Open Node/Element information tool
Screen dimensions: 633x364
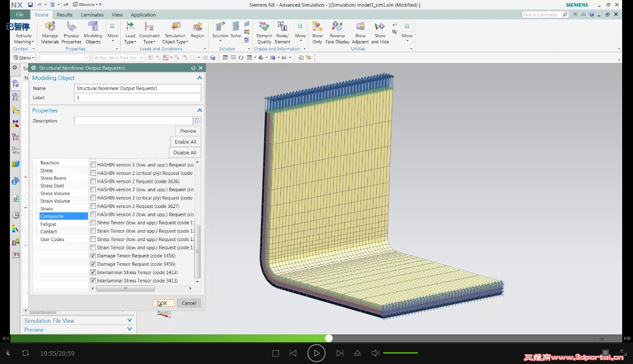tap(282, 33)
